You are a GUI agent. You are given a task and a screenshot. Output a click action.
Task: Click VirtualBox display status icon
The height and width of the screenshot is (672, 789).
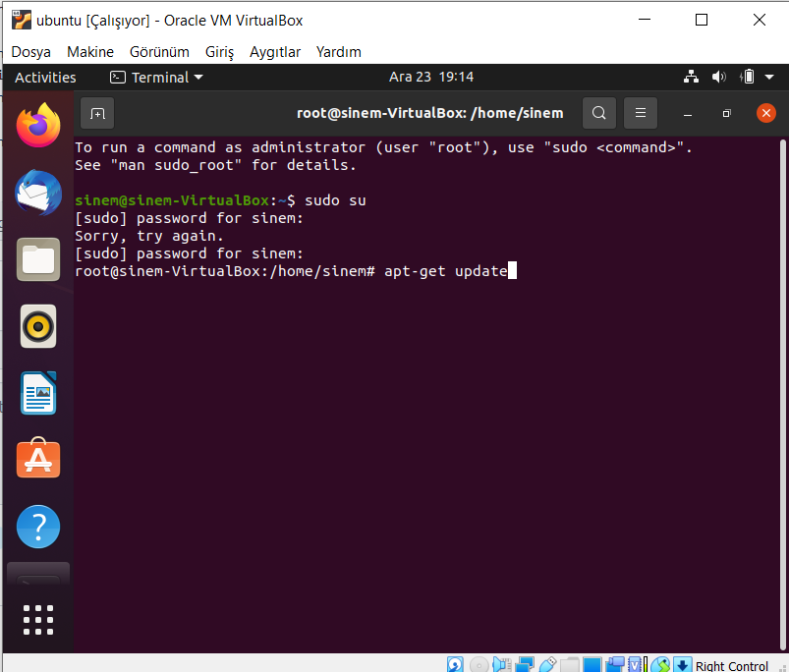592,664
